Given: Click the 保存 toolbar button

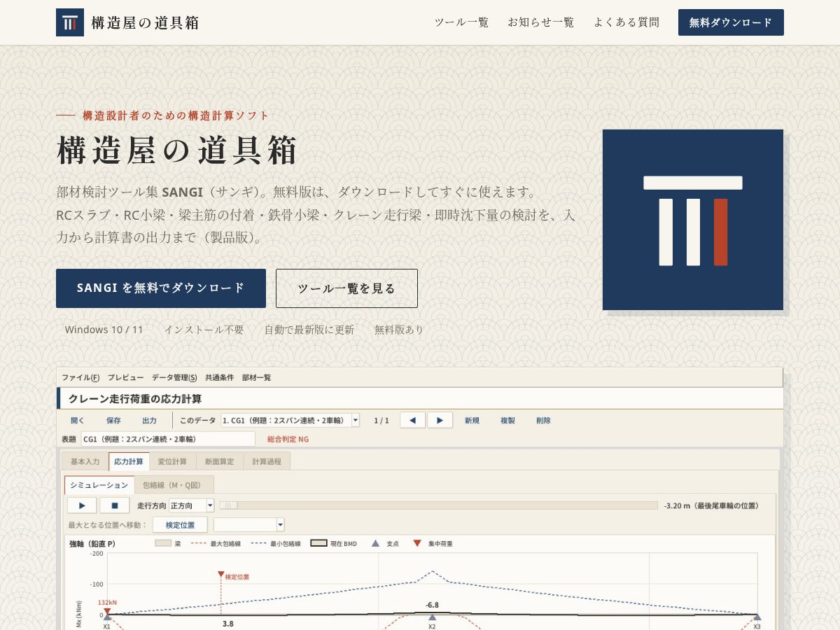Looking at the screenshot, I should coord(113,421).
